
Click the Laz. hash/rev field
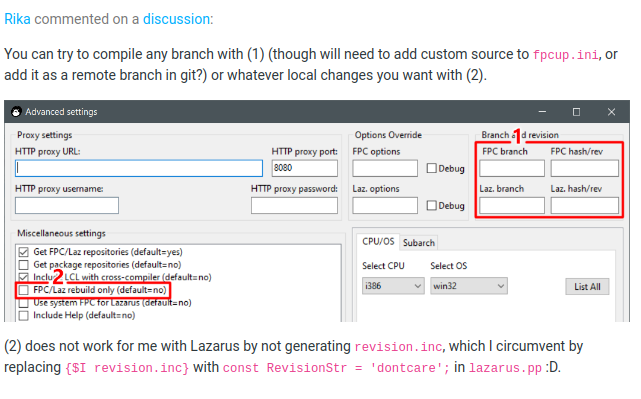585,205
